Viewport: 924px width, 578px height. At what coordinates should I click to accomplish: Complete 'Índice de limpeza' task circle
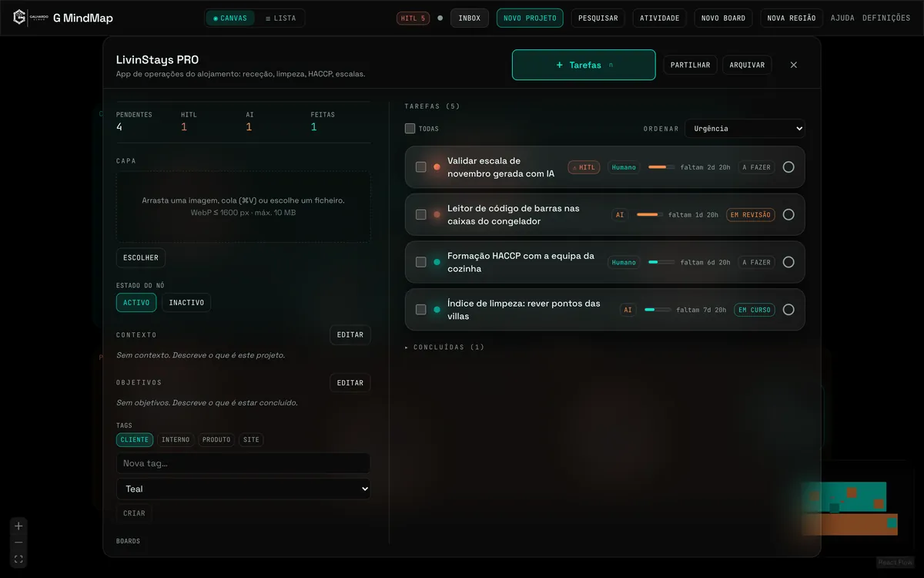pyautogui.click(x=788, y=310)
